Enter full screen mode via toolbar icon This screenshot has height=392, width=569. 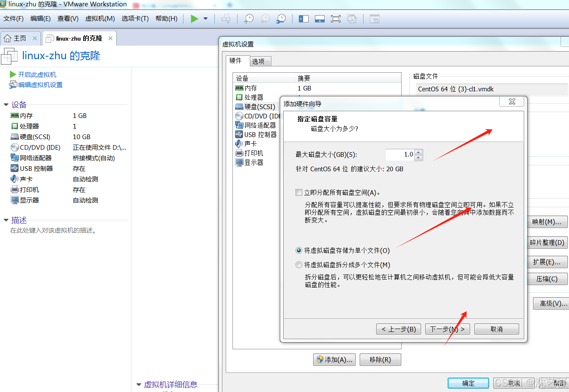(x=336, y=19)
